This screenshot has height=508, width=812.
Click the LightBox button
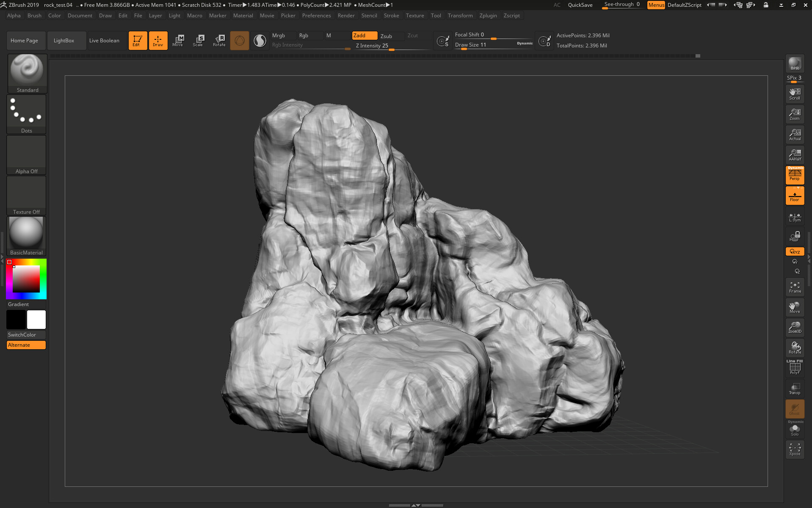[64, 41]
